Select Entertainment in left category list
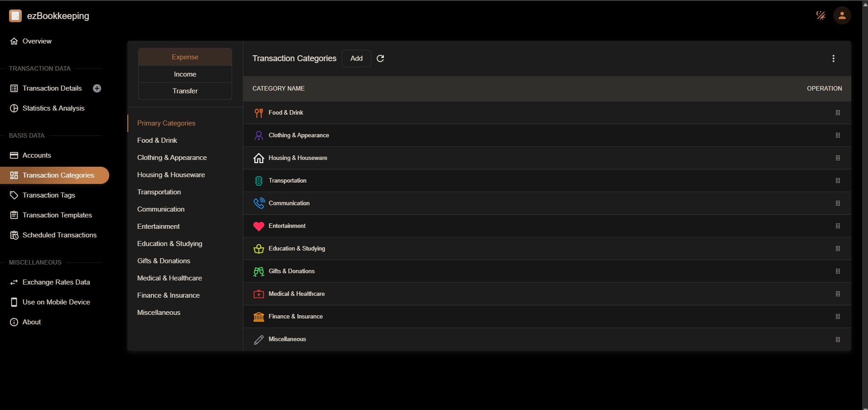 (x=185, y=227)
